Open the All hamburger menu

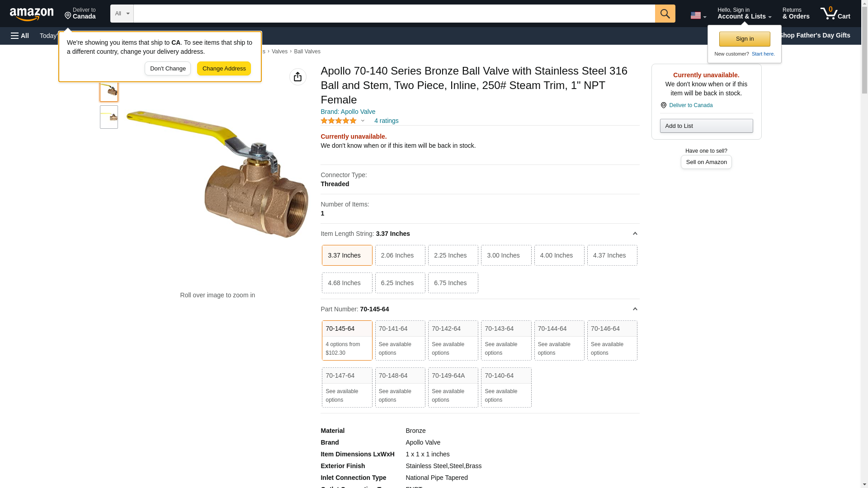tap(20, 36)
